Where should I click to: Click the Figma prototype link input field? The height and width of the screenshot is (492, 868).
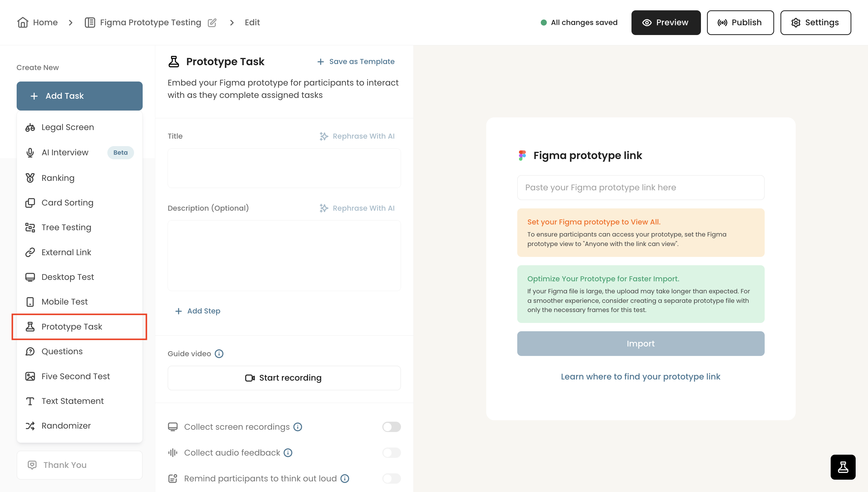coord(640,187)
